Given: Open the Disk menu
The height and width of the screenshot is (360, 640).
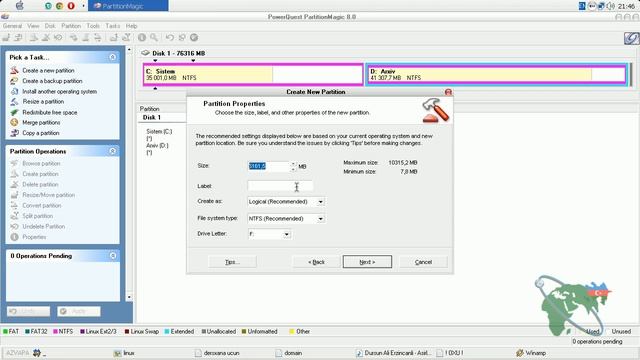Looking at the screenshot, I should 50,26.
